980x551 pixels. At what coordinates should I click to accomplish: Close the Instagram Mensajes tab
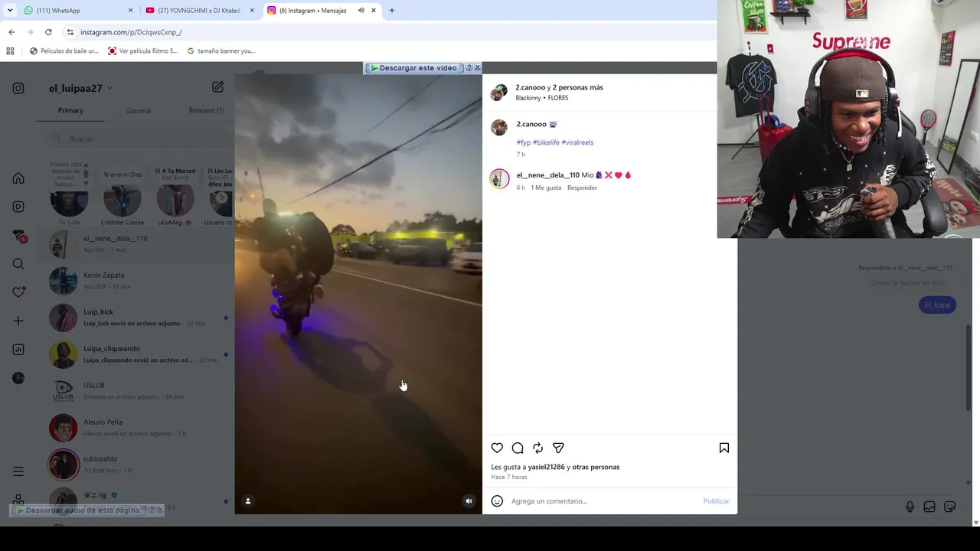(x=374, y=11)
